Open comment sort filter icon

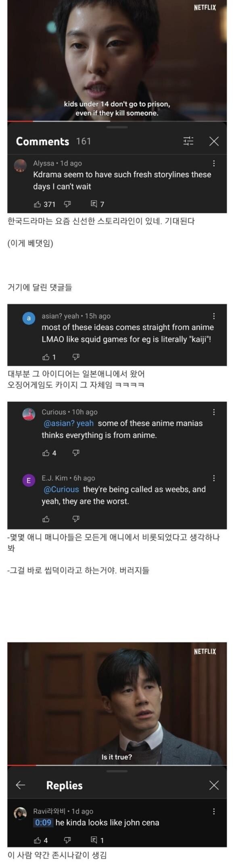(188, 141)
